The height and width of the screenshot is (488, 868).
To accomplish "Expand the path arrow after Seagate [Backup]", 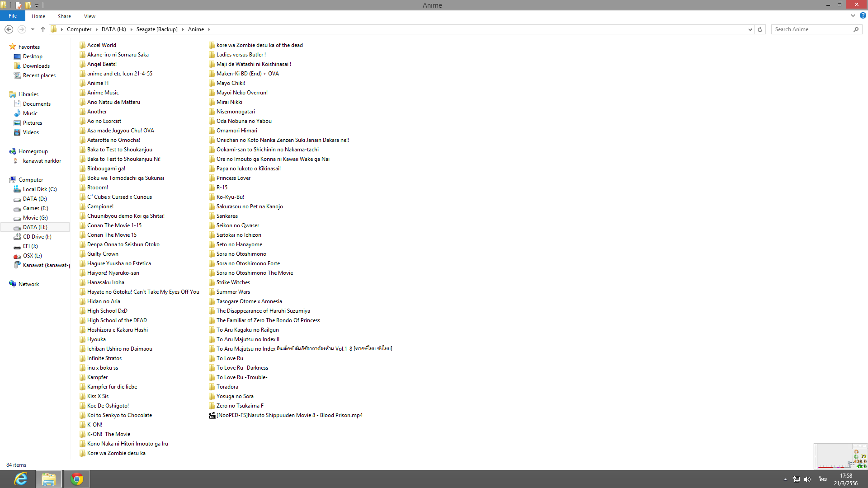I will pyautogui.click(x=183, y=29).
